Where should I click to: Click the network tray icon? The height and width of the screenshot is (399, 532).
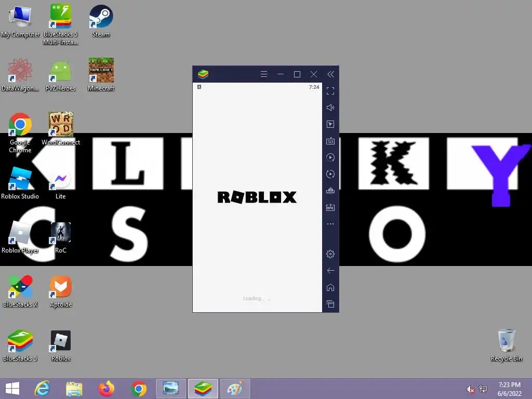(x=483, y=389)
